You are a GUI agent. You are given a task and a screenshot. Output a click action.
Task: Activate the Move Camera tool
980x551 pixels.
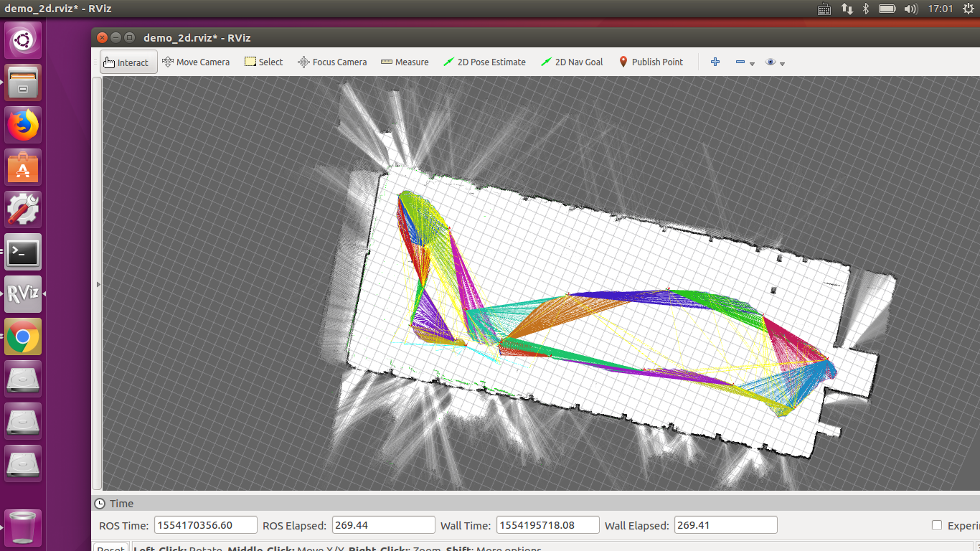196,62
